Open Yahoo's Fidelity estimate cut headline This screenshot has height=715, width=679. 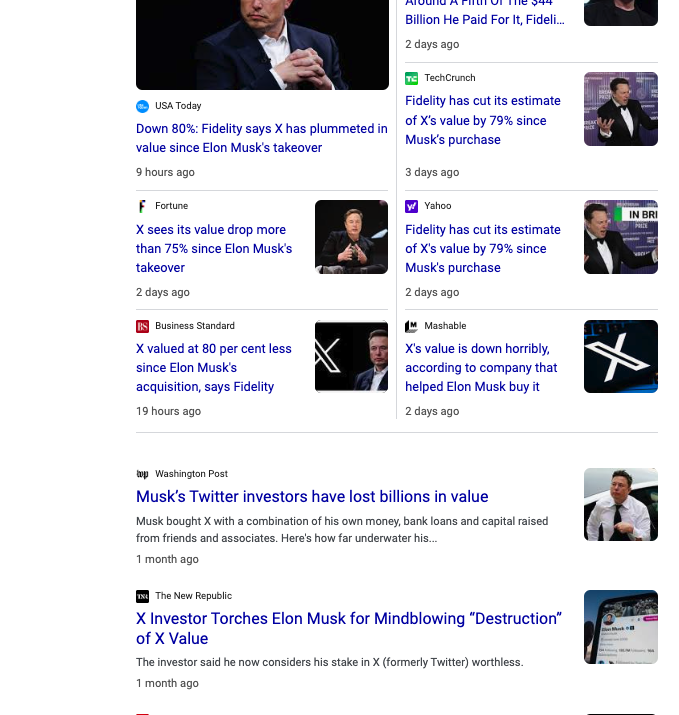[x=482, y=248]
